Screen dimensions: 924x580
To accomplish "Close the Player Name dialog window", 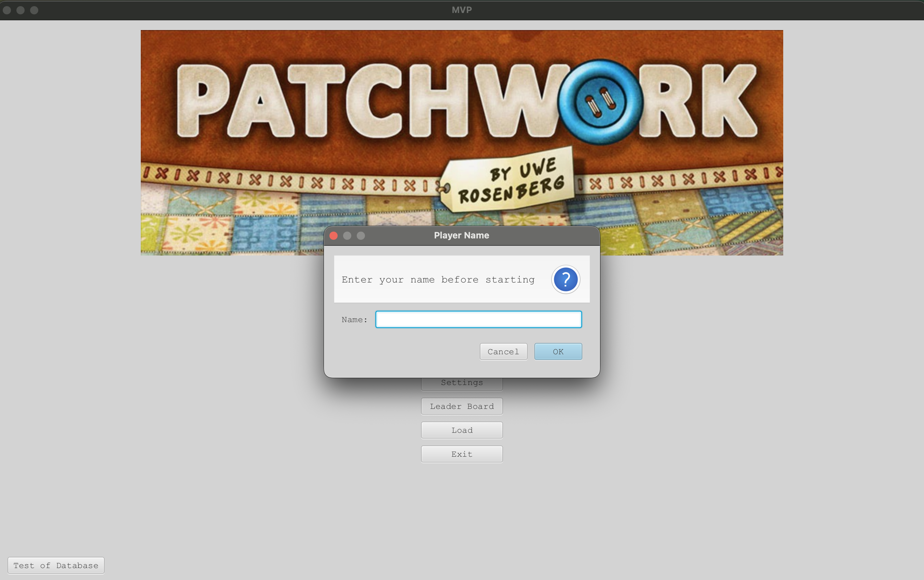I will point(334,236).
